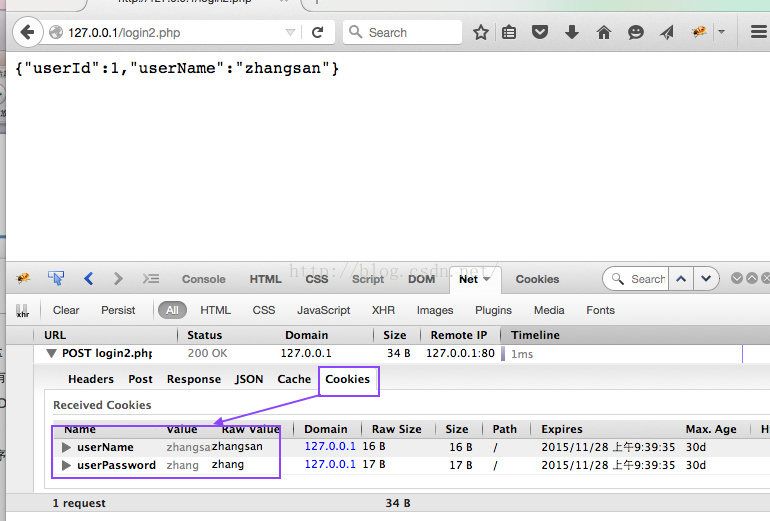Viewport: 770px width, 521px height.
Task: Open the bookmarks list icon
Action: click(x=509, y=32)
